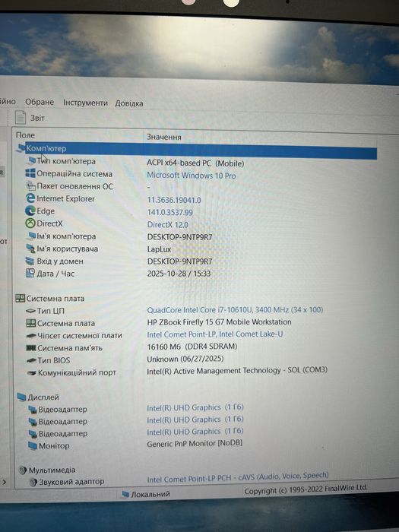Image resolution: width=399 pixels, height=532 pixels.
Task: Select the Дата / Час field label
Action: coord(55,274)
